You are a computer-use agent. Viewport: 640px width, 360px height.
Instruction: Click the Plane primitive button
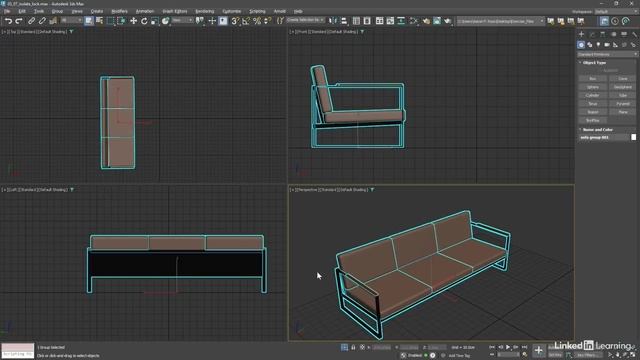point(622,112)
